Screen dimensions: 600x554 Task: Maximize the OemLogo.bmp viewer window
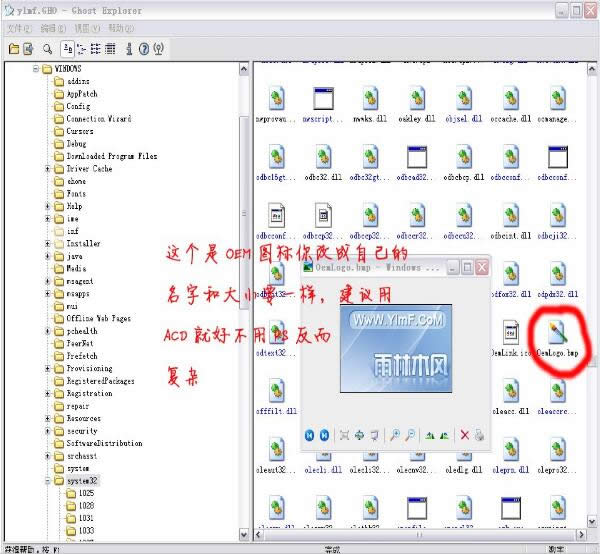tap(467, 267)
